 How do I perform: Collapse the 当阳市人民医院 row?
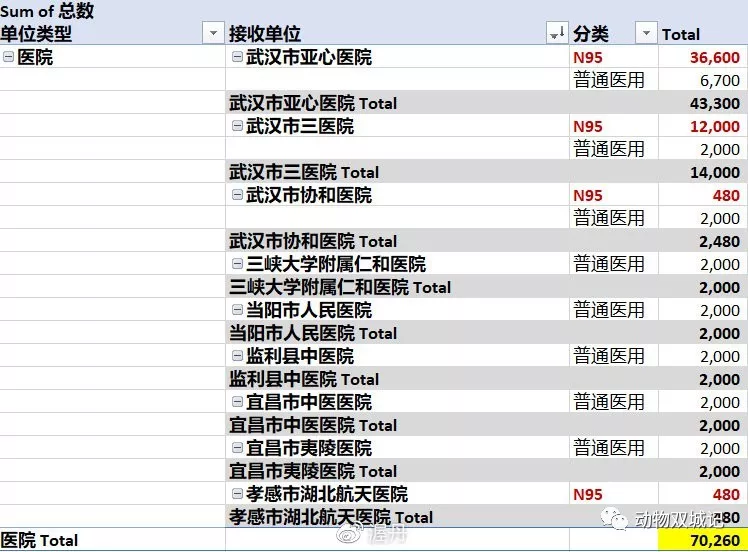(237, 310)
